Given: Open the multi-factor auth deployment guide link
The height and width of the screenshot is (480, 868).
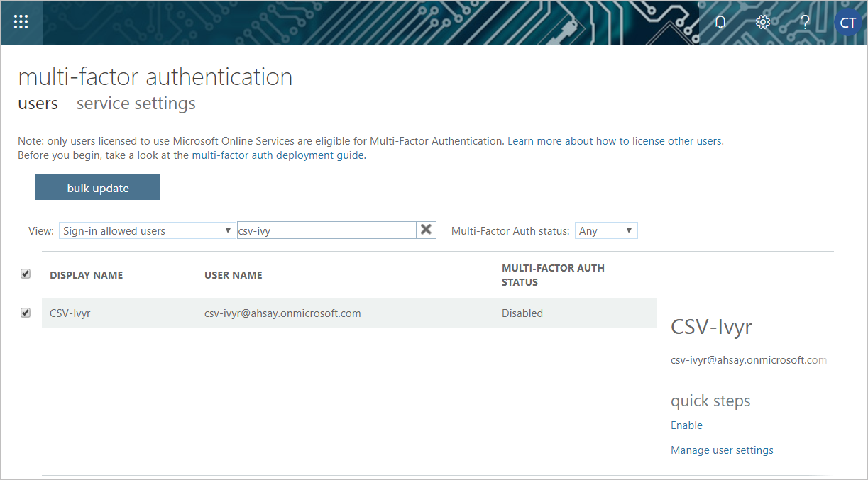Looking at the screenshot, I should pyautogui.click(x=278, y=155).
